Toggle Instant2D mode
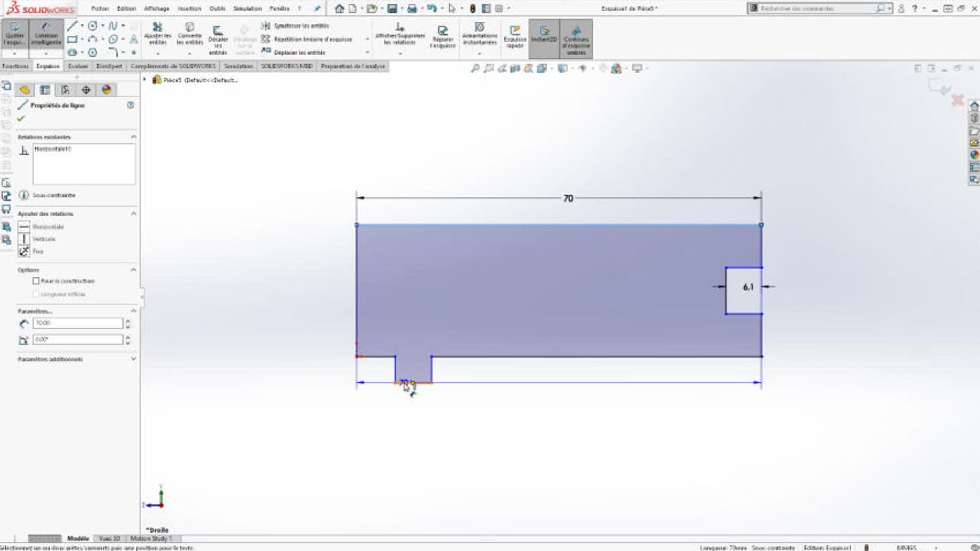980x551 pixels. 544,38
